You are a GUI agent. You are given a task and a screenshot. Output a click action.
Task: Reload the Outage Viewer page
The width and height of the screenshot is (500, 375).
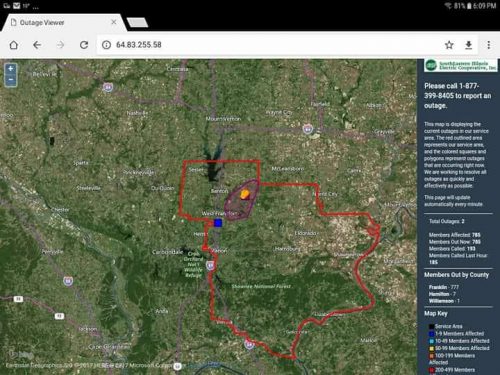[84, 45]
